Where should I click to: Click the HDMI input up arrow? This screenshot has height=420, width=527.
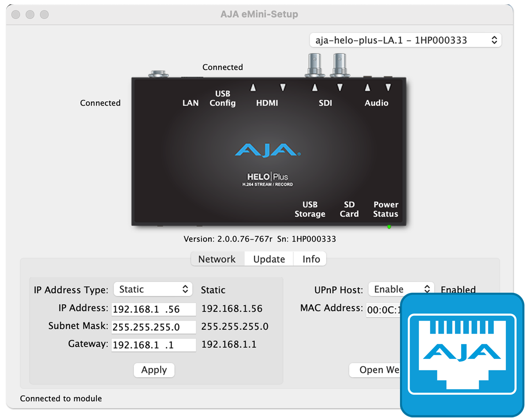coord(253,88)
